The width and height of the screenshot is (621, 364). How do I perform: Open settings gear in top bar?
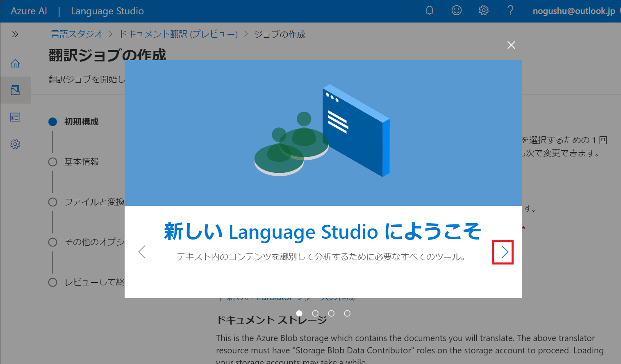[x=484, y=11]
